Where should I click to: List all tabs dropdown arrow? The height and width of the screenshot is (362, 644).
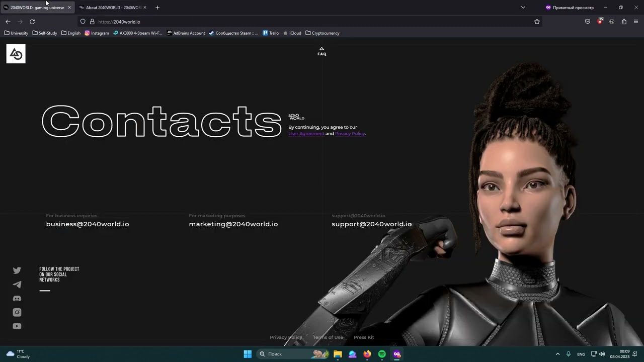[523, 8]
